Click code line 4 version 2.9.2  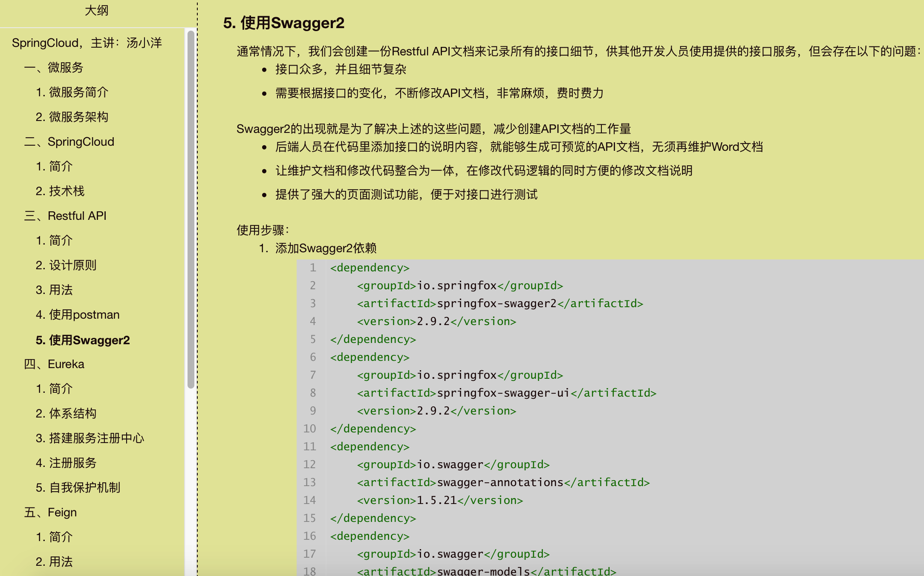pyautogui.click(x=436, y=322)
